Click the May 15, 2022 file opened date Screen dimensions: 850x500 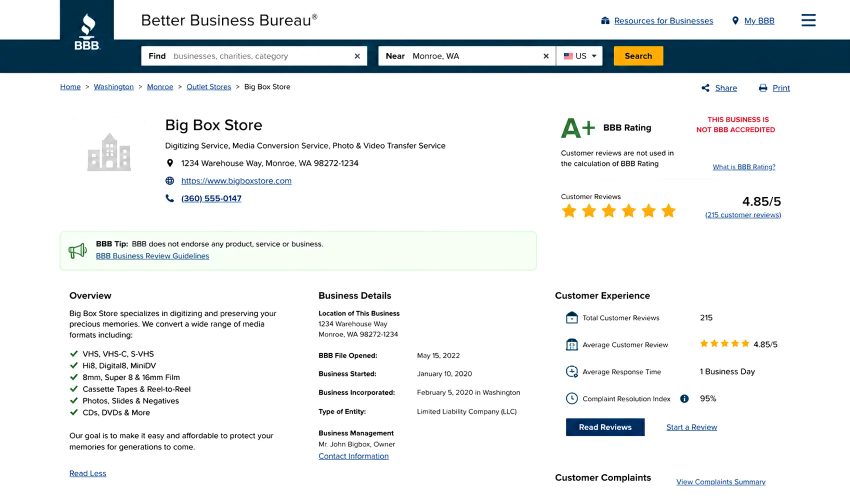click(438, 356)
